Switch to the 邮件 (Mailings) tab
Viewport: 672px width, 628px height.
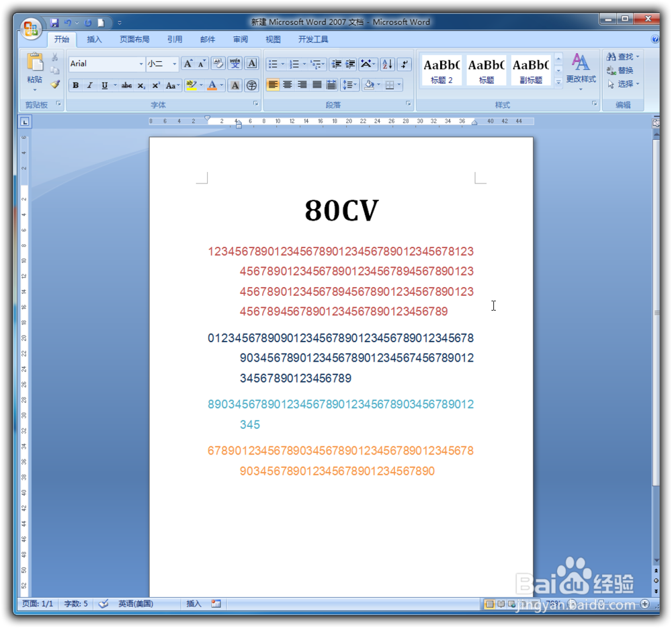pos(208,40)
